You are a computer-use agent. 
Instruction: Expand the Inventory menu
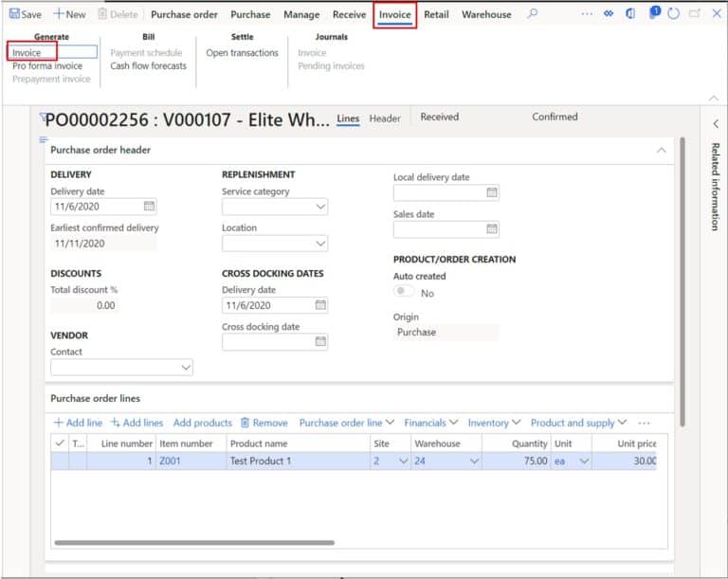pos(494,423)
